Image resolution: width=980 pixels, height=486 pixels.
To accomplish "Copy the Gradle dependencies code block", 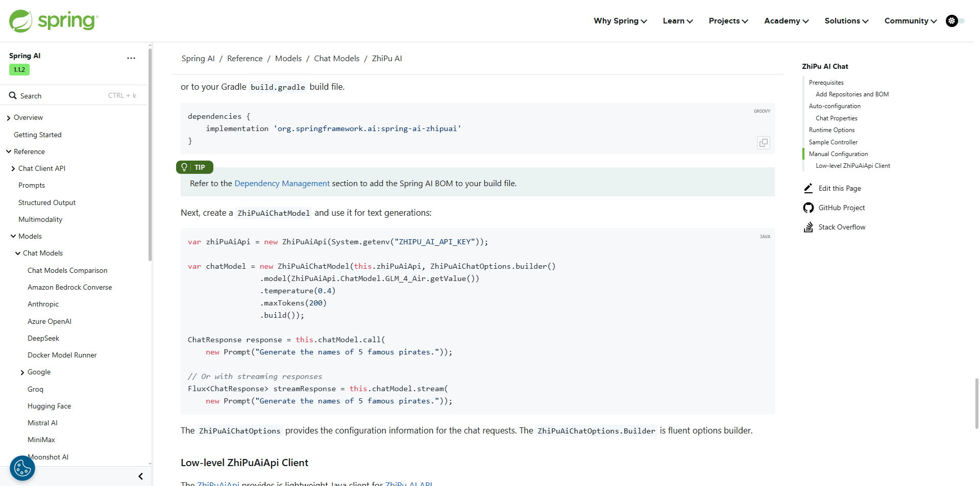I will (x=764, y=143).
